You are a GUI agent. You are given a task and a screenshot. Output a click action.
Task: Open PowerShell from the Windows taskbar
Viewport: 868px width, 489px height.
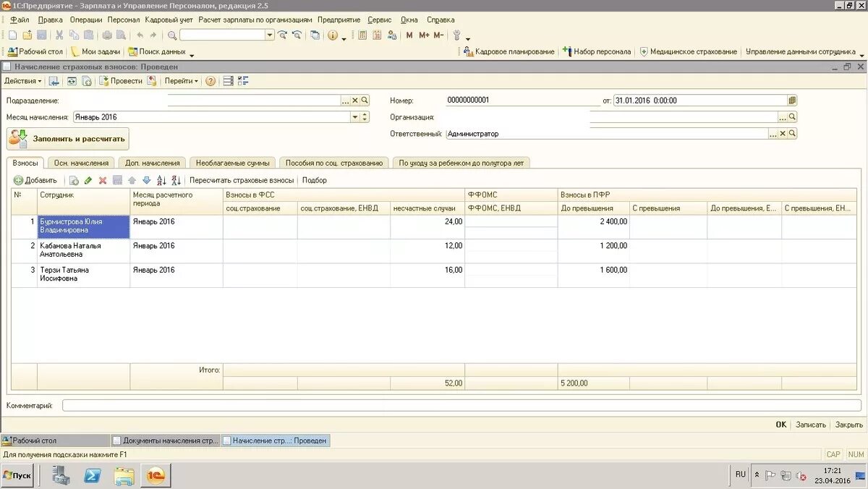click(x=93, y=475)
